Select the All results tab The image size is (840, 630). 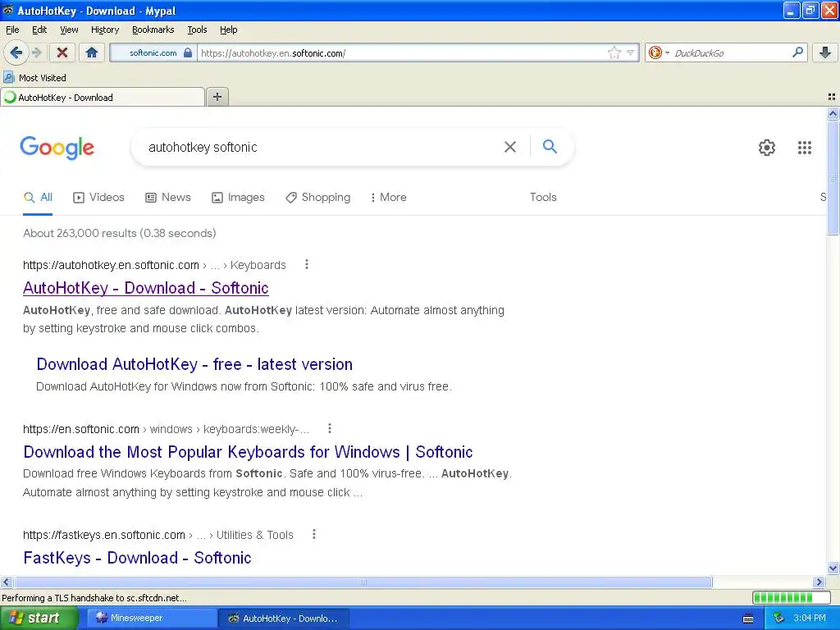38,197
